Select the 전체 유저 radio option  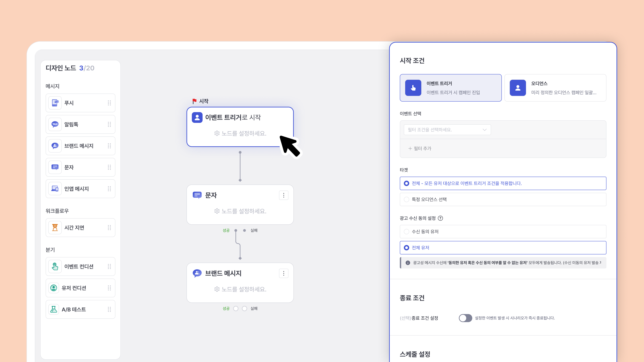tap(407, 248)
